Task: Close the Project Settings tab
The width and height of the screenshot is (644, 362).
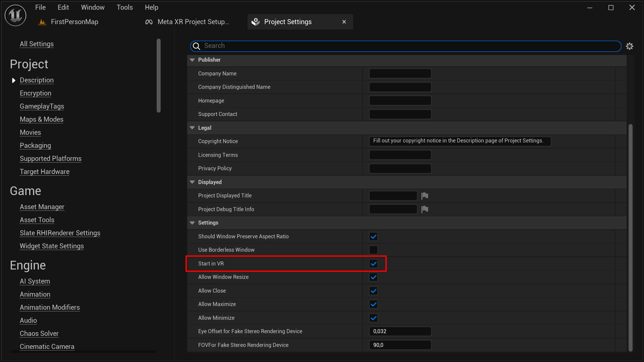Action: [344, 21]
